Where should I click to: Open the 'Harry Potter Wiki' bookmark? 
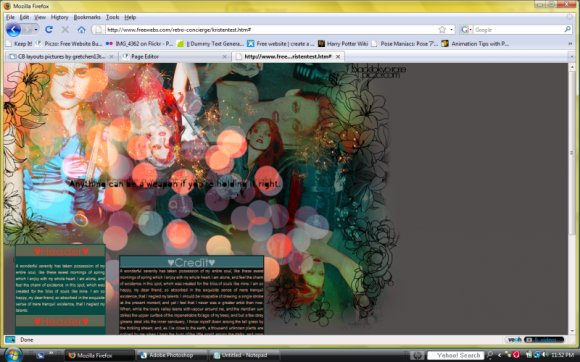tap(343, 44)
